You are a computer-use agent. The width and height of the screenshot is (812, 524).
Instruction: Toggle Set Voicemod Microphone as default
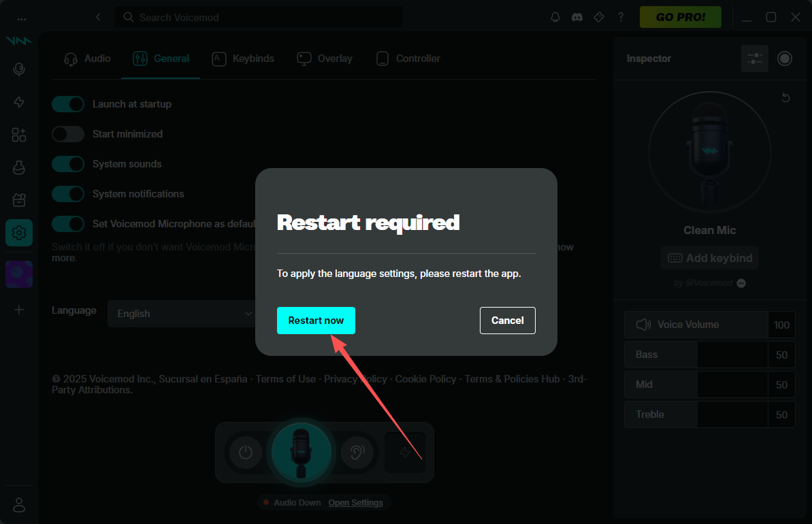68,224
